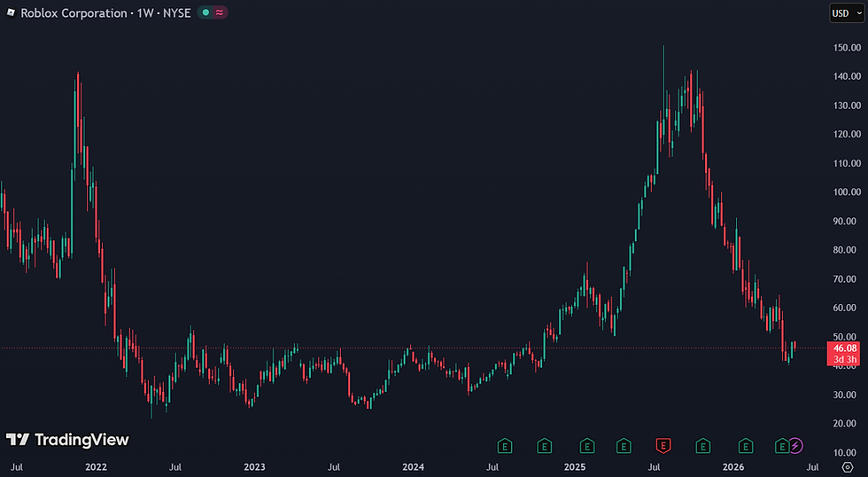The height and width of the screenshot is (477, 868).
Task: Click the 150.00 price scale label
Action: tap(847, 48)
